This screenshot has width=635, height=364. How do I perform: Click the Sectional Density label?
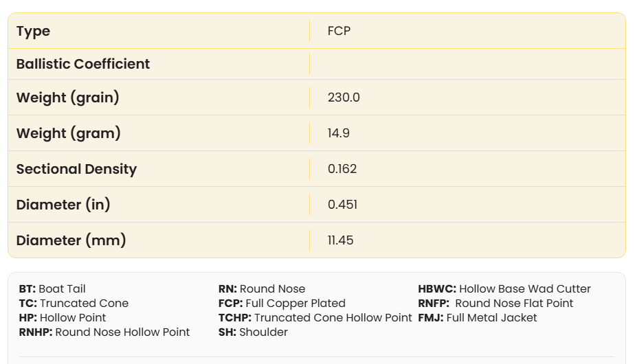click(x=76, y=169)
